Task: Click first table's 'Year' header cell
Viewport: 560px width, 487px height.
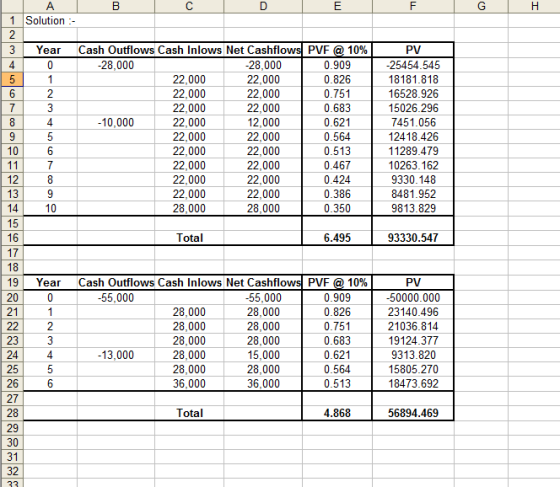Action: pos(50,50)
